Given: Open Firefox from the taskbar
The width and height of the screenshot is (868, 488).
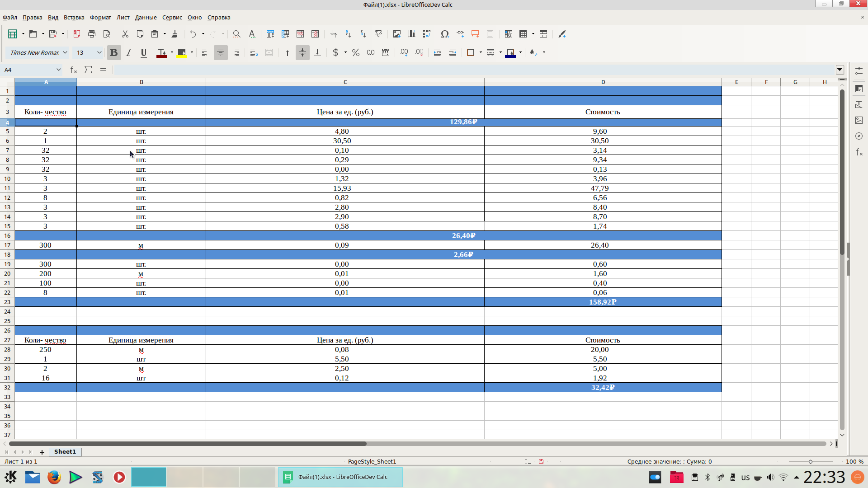Looking at the screenshot, I should 54,477.
